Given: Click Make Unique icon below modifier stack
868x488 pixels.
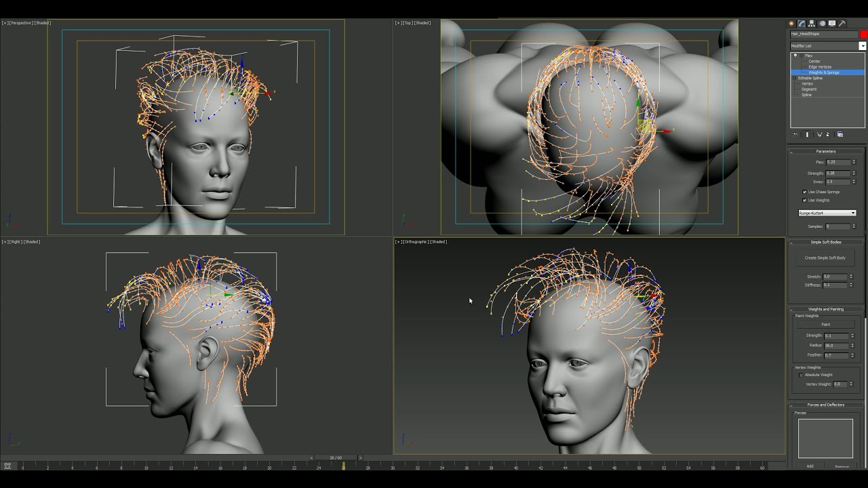Looking at the screenshot, I should tap(819, 134).
